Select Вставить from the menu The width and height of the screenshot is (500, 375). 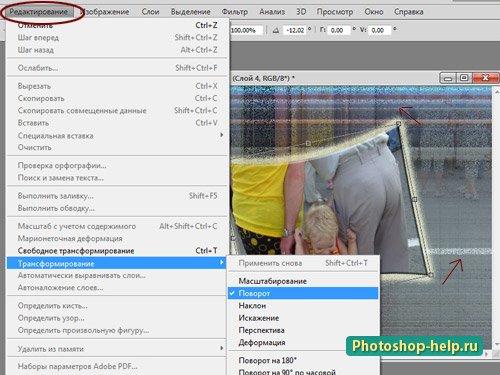pos(117,123)
